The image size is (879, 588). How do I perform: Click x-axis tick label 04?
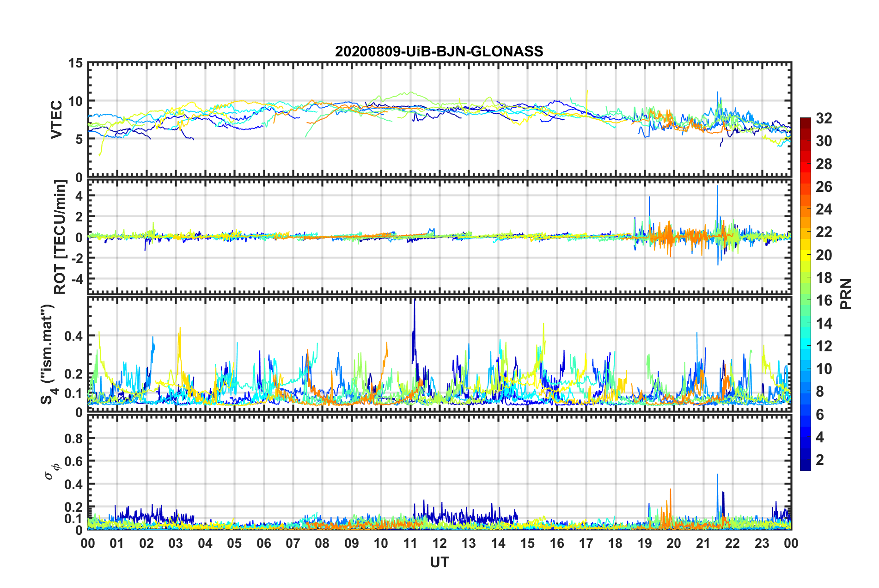coord(205,543)
